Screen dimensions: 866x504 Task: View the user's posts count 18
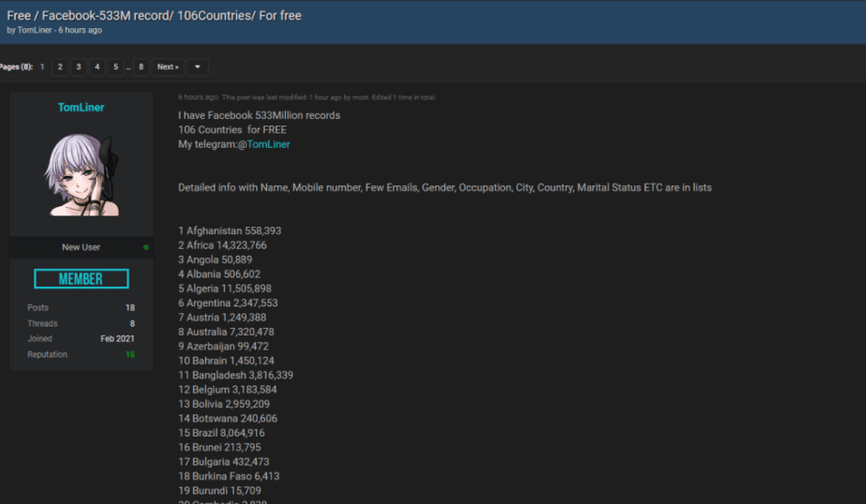pos(130,307)
